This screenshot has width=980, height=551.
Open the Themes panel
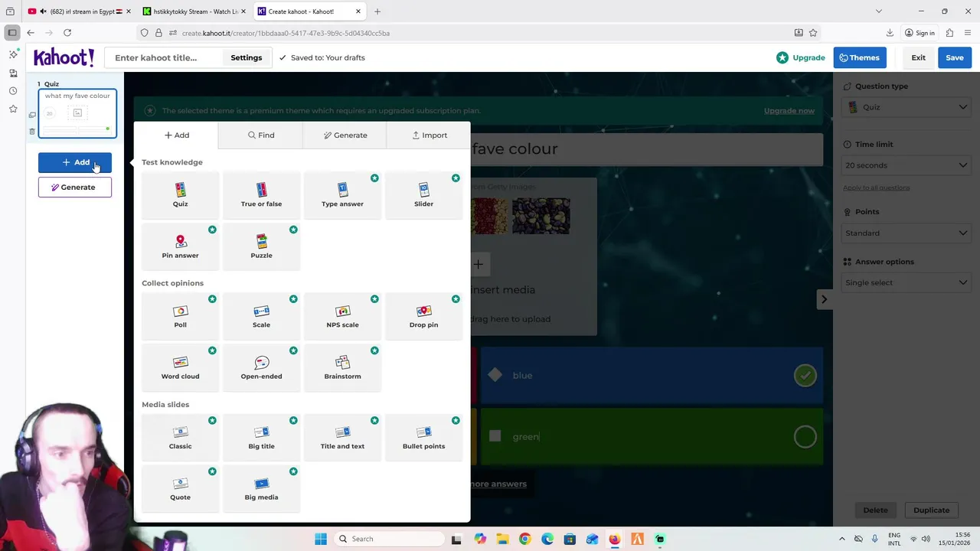pyautogui.click(x=860, y=57)
